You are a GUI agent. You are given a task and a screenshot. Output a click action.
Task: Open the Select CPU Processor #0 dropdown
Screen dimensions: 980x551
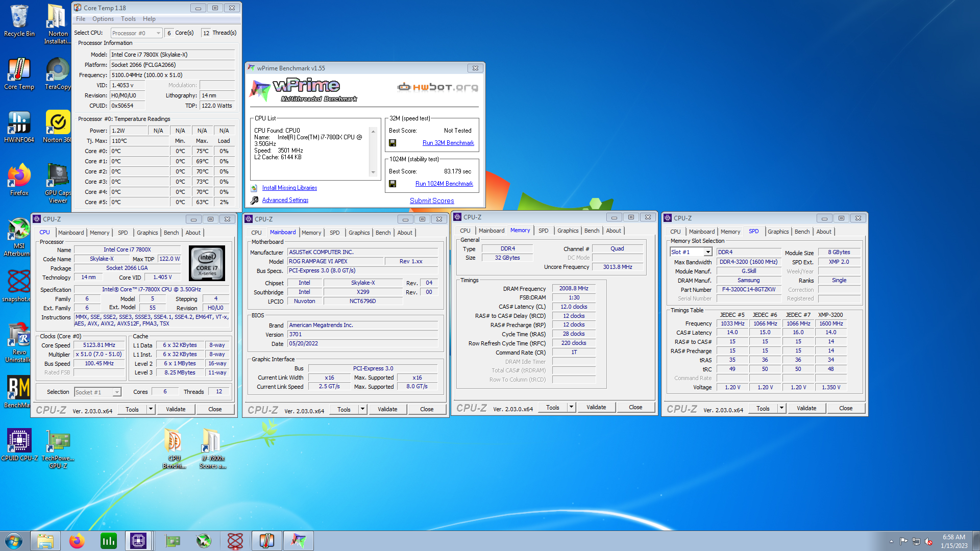pyautogui.click(x=136, y=33)
